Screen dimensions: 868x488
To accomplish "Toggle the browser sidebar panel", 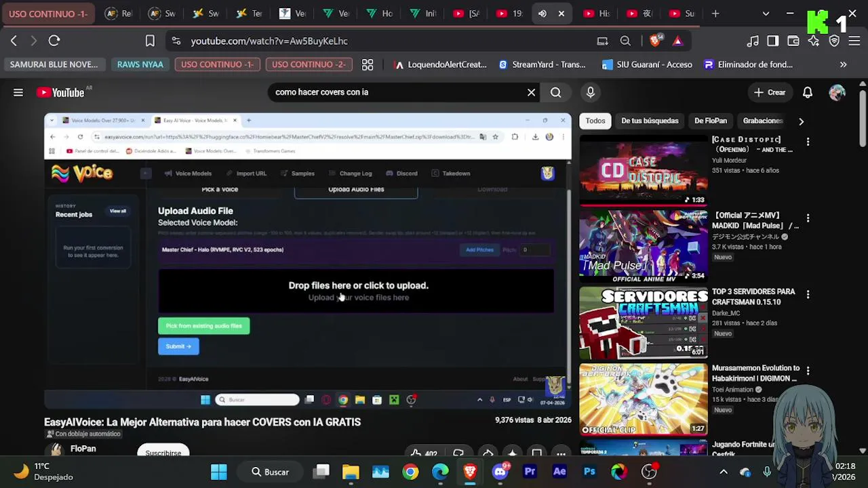I will pos(773,41).
